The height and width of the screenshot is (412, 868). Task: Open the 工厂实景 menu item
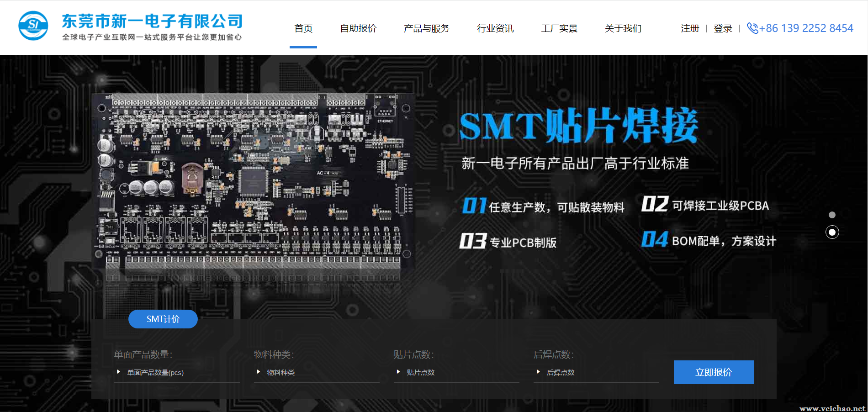tap(559, 28)
